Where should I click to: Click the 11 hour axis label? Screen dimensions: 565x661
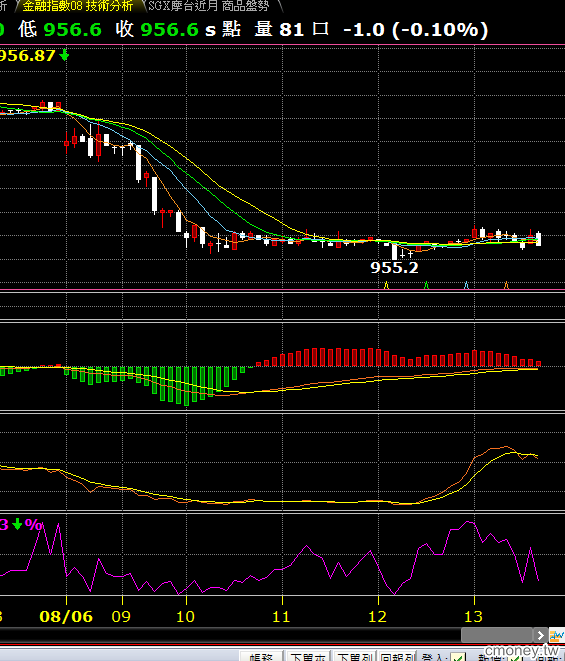281,616
